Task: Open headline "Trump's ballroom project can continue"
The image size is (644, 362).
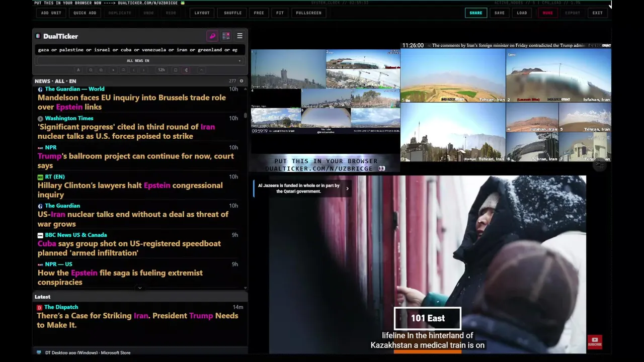Action: [x=136, y=160]
